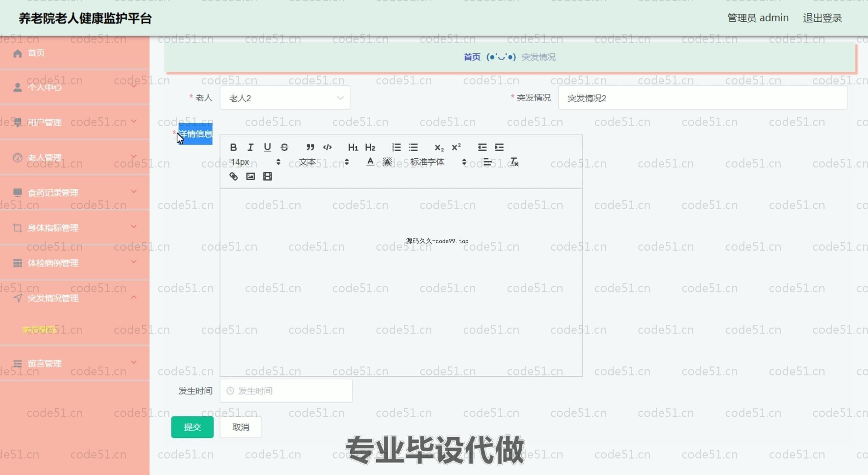The image size is (868, 475).
Task: Click the chevron beside 体检病例管理
Action: (134, 262)
